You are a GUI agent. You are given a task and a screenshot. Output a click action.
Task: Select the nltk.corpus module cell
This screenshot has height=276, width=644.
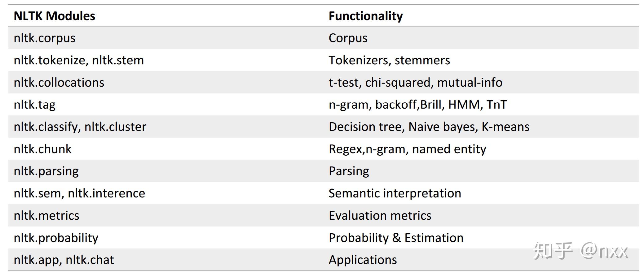(45, 38)
